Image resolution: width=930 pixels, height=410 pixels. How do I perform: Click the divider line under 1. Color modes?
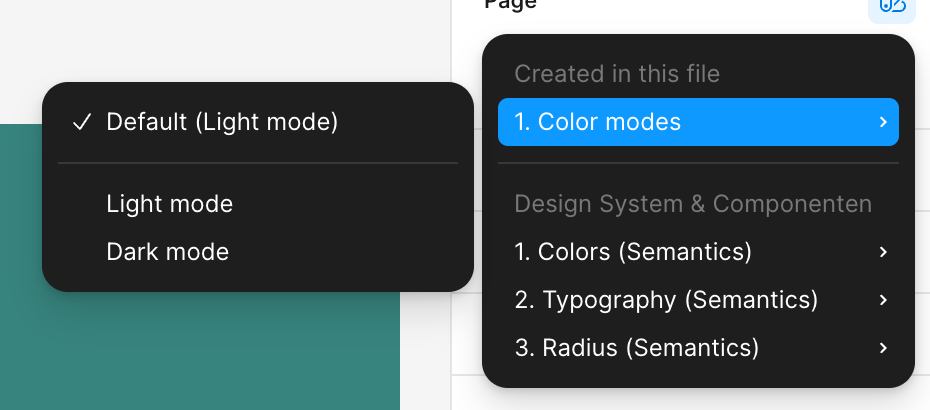(x=698, y=163)
